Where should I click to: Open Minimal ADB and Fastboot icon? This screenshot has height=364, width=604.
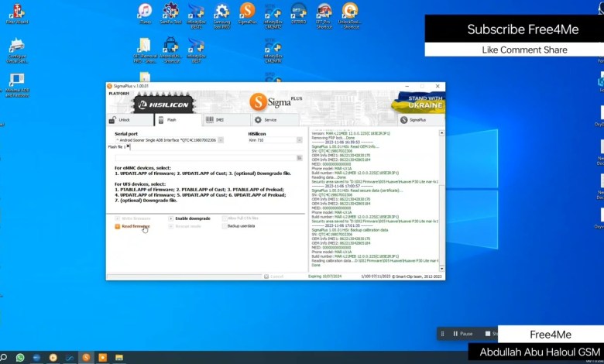point(16,84)
